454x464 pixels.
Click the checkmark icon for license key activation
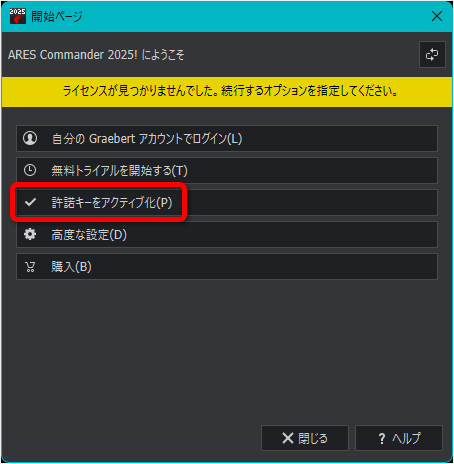point(30,202)
